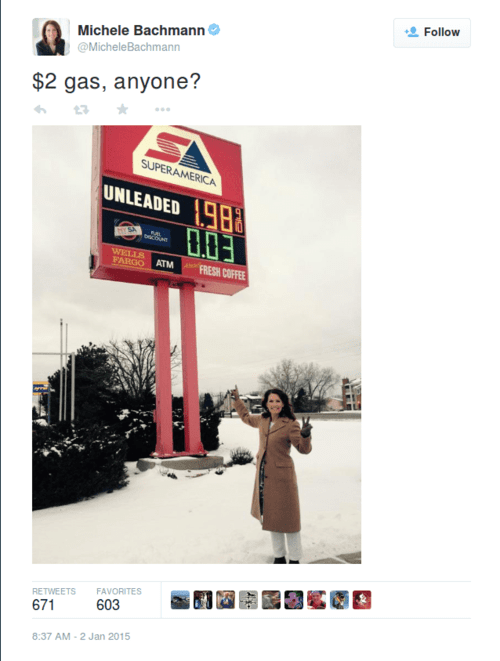Click the blue verified badge
This screenshot has height=661, width=500.
click(x=214, y=30)
